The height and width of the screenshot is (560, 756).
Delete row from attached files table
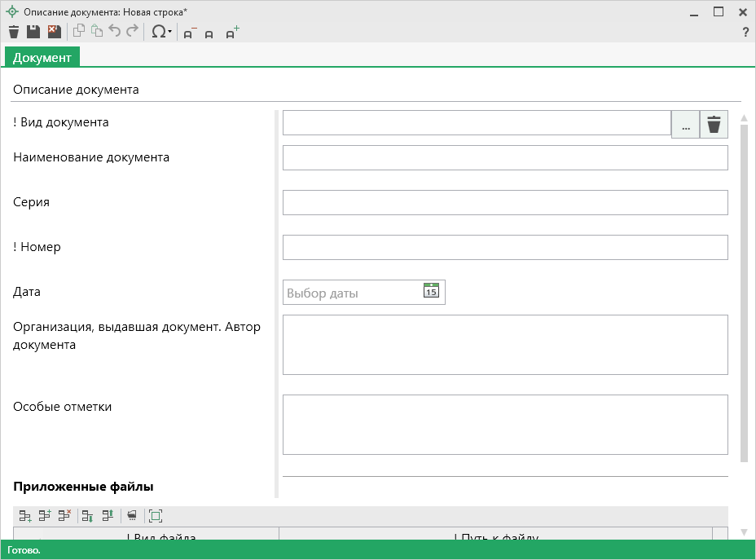[64, 516]
